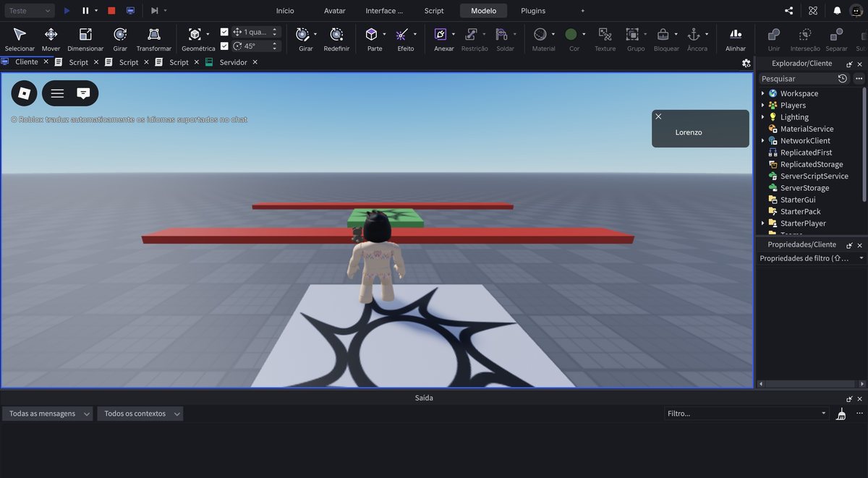Click the green Cor color swatch
The height and width of the screenshot is (478, 868).
point(571,34)
